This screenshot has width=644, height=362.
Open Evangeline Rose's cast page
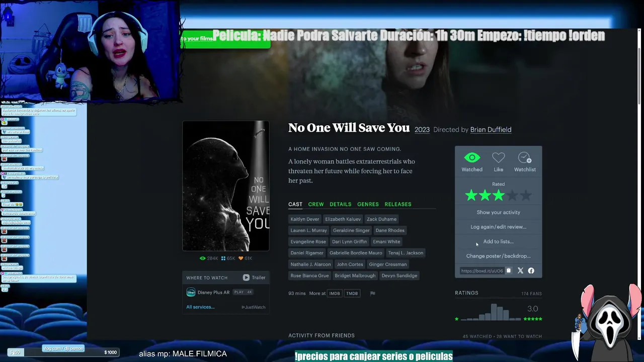[x=308, y=242]
